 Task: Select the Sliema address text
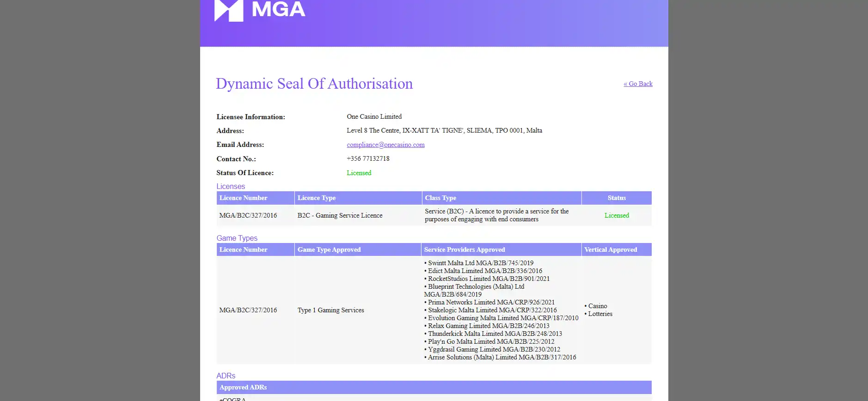point(444,130)
